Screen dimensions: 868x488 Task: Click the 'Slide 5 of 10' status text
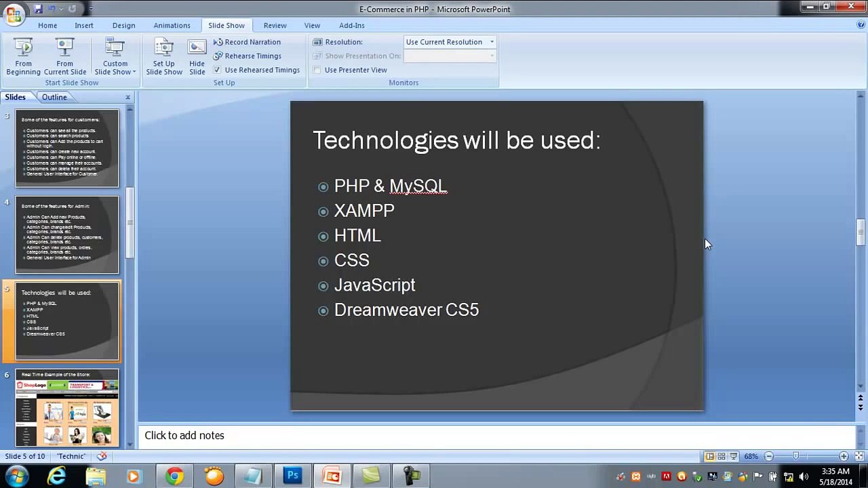click(25, 456)
